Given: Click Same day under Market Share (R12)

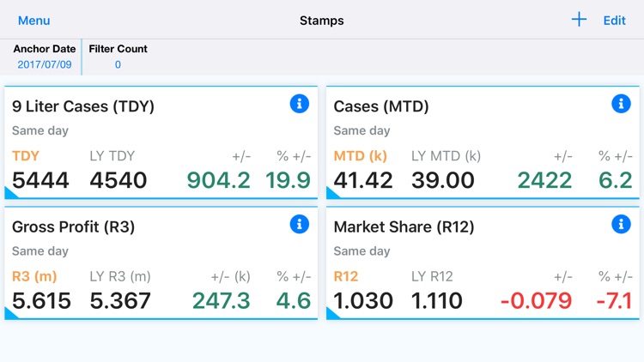Looking at the screenshot, I should (x=361, y=251).
